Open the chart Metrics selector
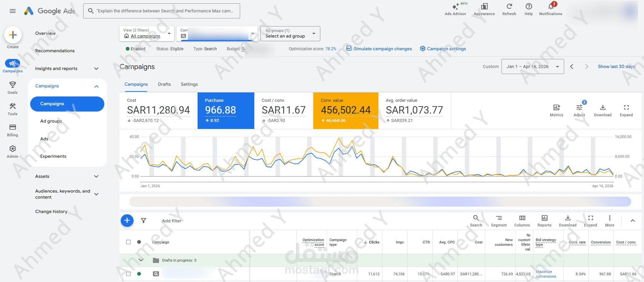This screenshot has height=282, width=644. [556, 110]
